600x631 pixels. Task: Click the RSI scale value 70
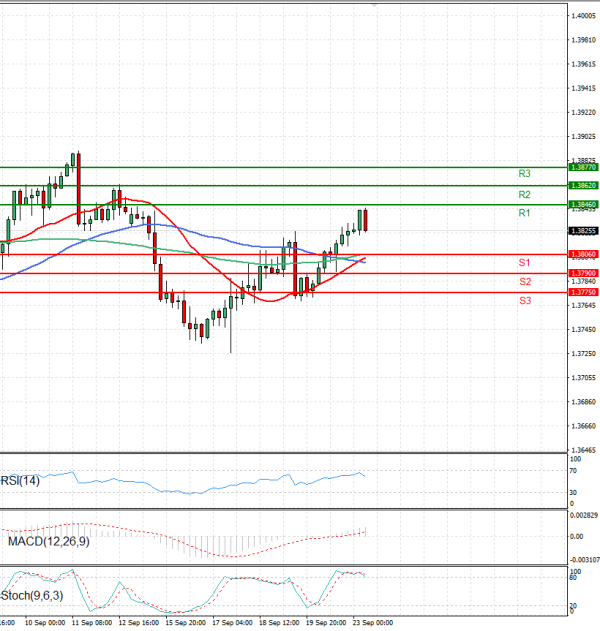tap(573, 470)
